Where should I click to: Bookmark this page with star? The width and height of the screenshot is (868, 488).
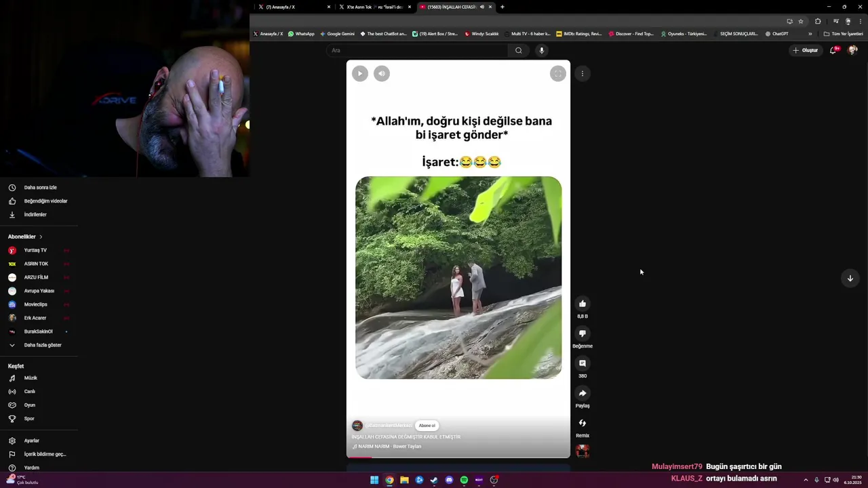[x=801, y=21]
